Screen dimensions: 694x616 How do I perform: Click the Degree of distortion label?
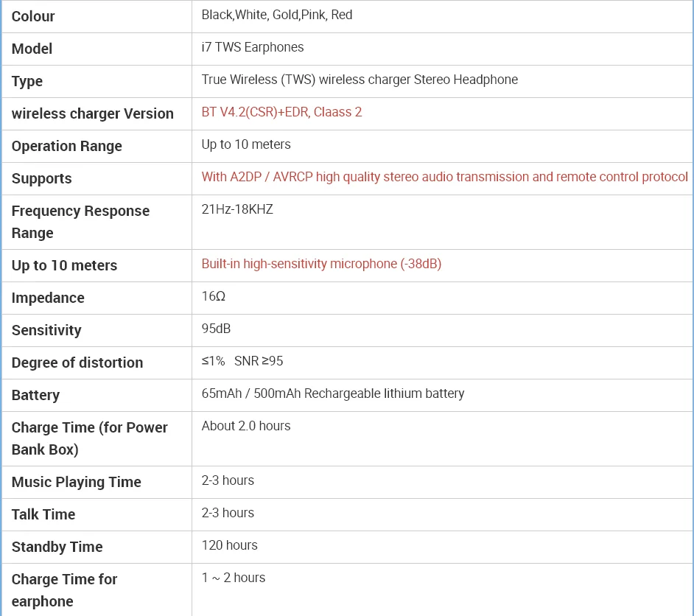click(77, 363)
